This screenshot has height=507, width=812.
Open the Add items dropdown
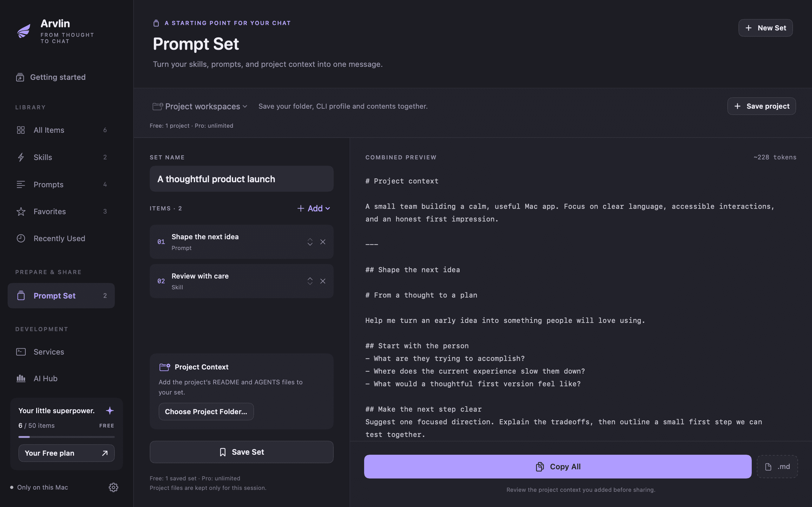pos(314,208)
